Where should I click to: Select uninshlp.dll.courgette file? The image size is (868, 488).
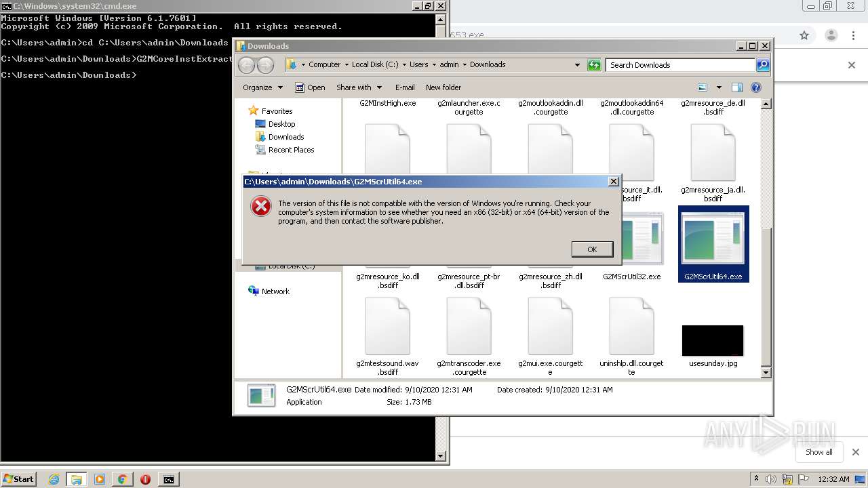(x=631, y=337)
